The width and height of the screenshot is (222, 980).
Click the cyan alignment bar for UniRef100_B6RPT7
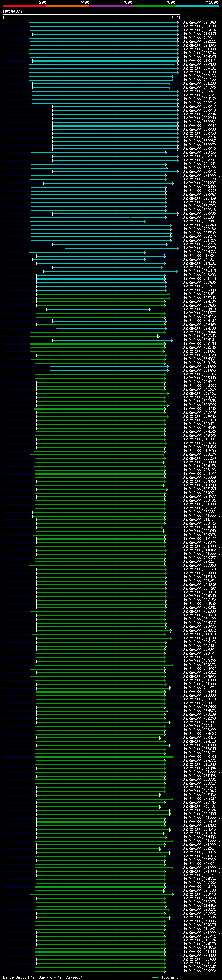tap(116, 106)
